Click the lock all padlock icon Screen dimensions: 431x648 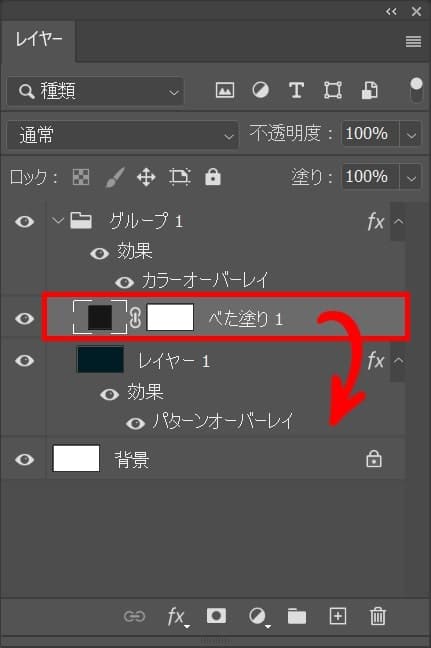coord(213,177)
